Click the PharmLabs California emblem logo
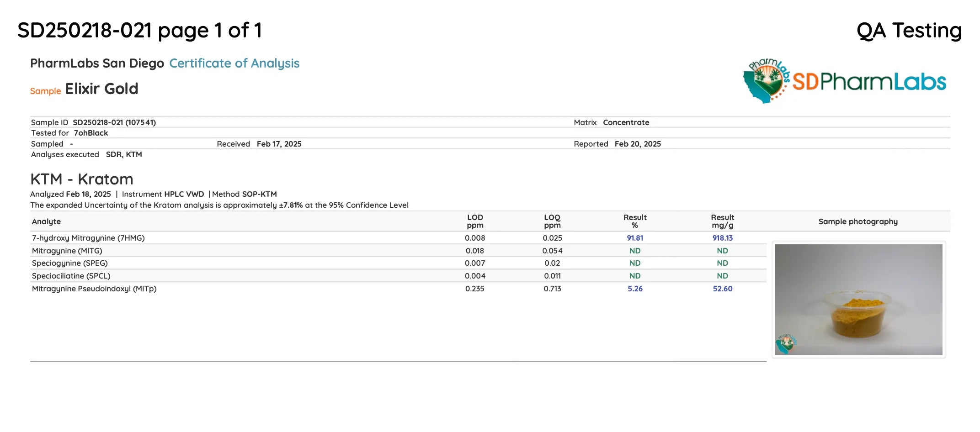 point(767,81)
